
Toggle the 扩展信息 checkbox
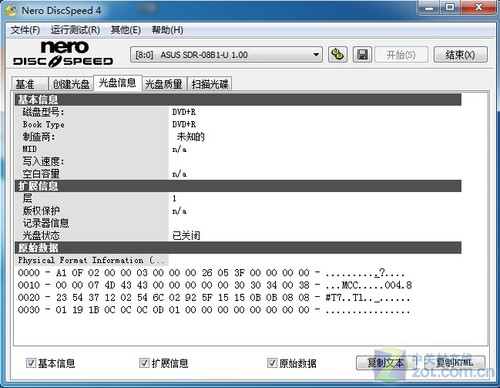[x=144, y=363]
